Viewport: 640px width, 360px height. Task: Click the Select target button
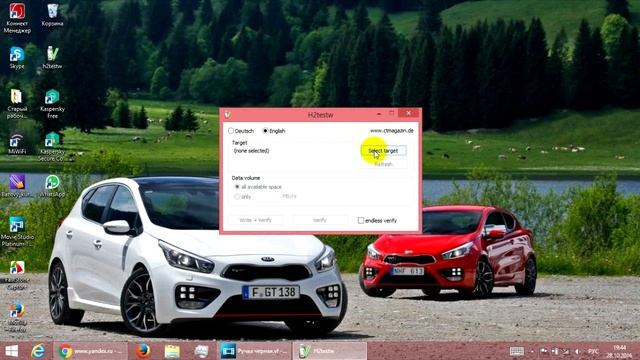(383, 151)
